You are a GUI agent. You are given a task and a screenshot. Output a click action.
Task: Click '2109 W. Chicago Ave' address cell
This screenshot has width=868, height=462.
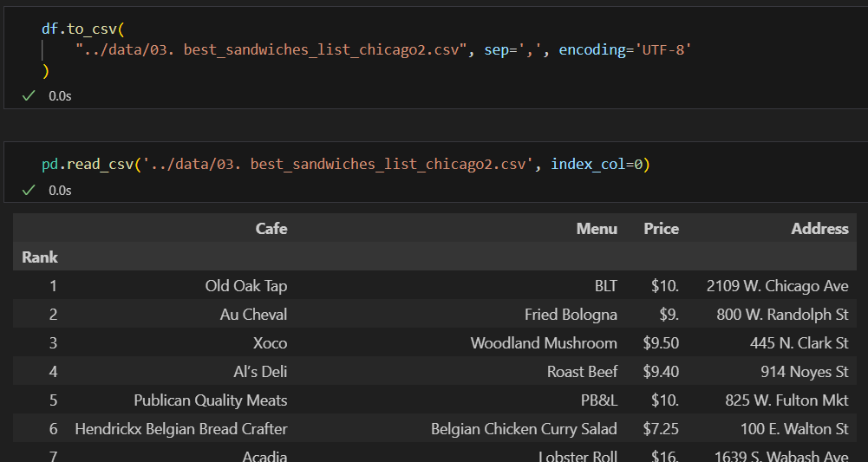[x=777, y=286]
